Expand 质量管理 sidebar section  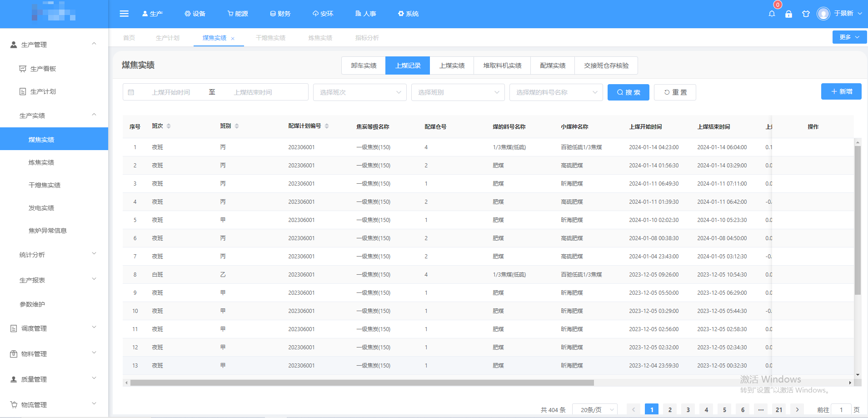54,379
